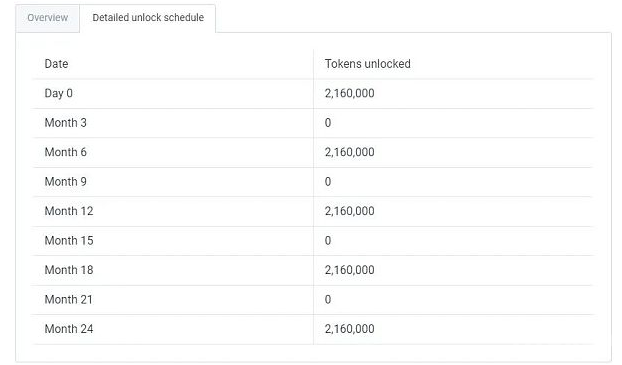Click the Date column header
Screen dimensions: 622x365
[x=56, y=64]
